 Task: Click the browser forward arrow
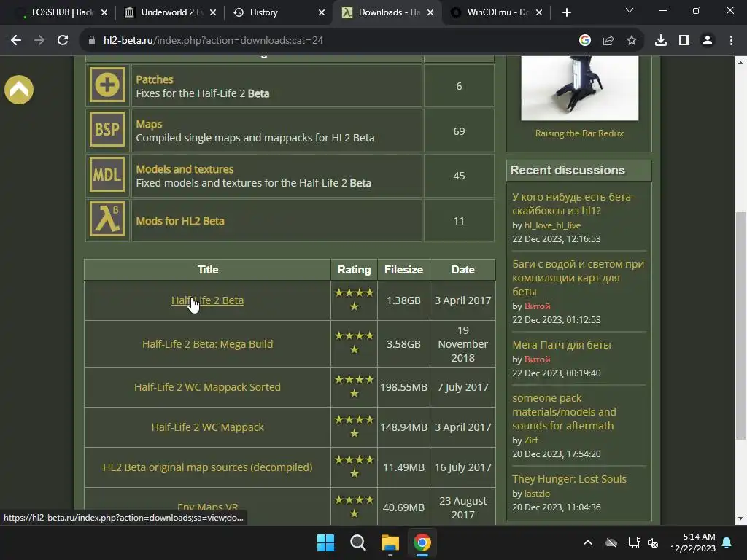39,41
